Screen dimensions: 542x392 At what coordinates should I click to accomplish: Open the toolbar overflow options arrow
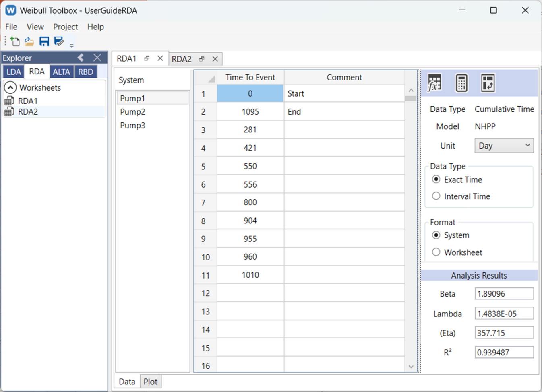[x=72, y=45]
